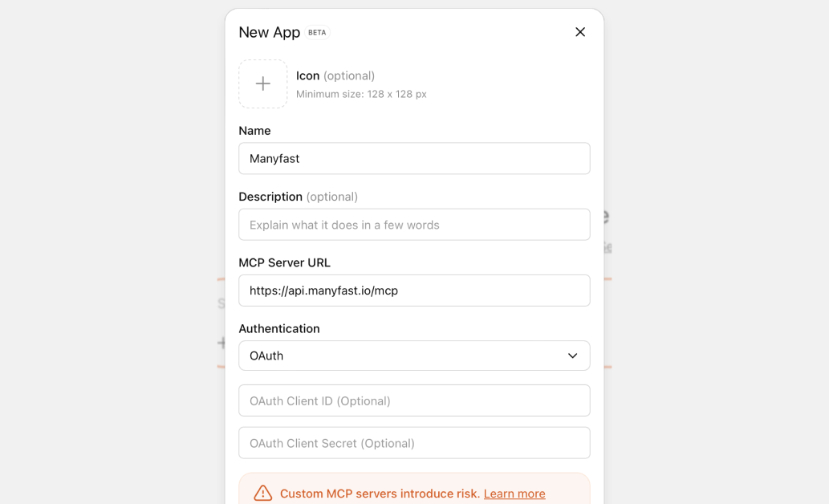This screenshot has height=504, width=829.
Task: Click the Authentication label
Action: pos(278,328)
